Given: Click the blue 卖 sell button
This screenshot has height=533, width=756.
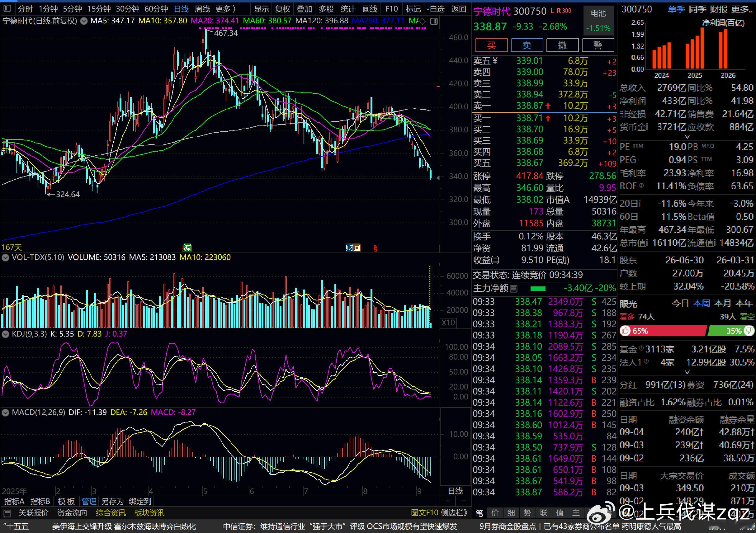Looking at the screenshot, I should pos(527,45).
